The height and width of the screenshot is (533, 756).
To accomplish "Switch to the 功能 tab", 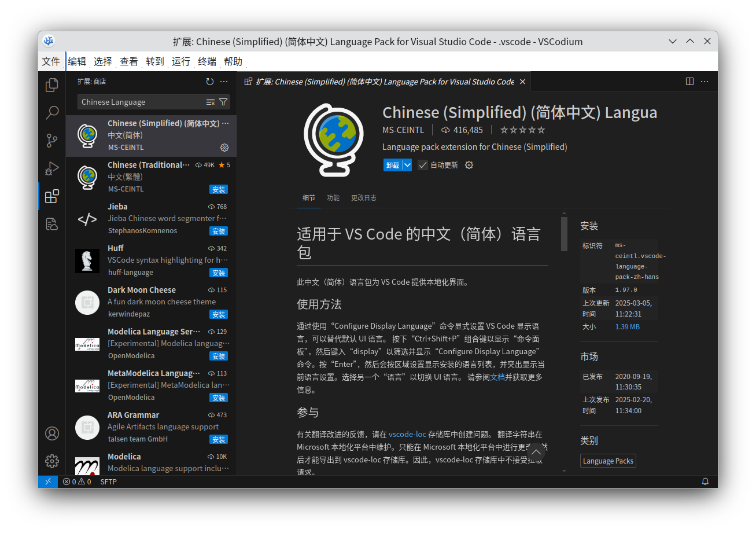I will (333, 197).
